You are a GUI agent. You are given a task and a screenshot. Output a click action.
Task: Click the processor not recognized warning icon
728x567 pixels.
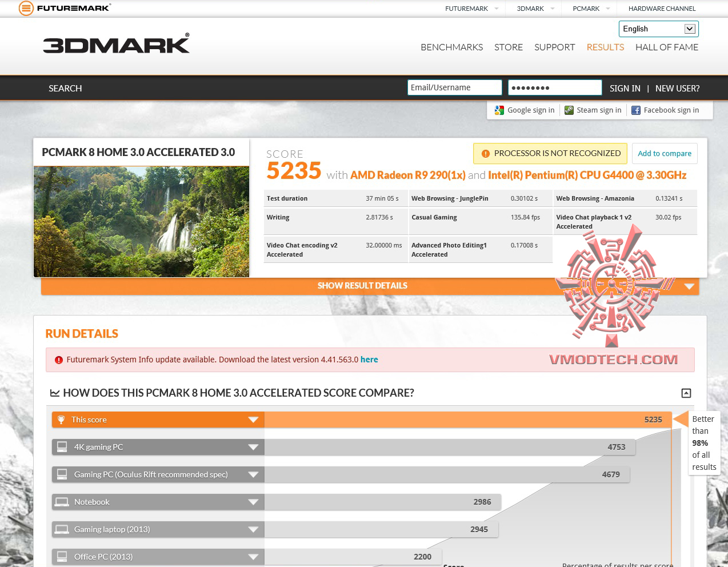[x=486, y=154]
